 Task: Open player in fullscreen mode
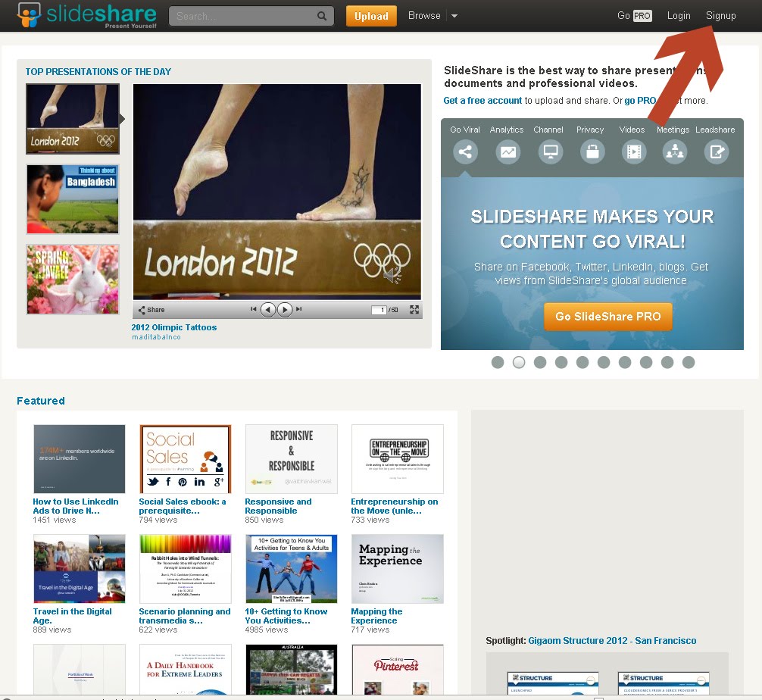pyautogui.click(x=414, y=310)
